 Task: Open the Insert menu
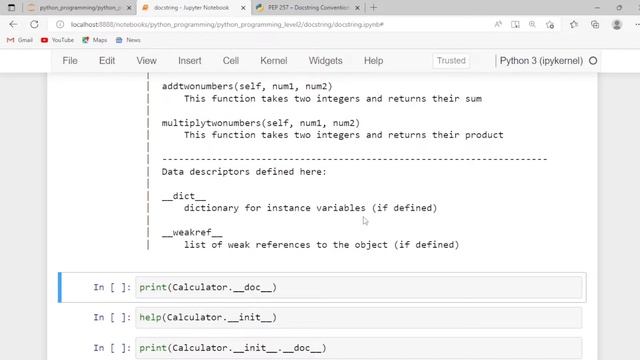point(189,61)
